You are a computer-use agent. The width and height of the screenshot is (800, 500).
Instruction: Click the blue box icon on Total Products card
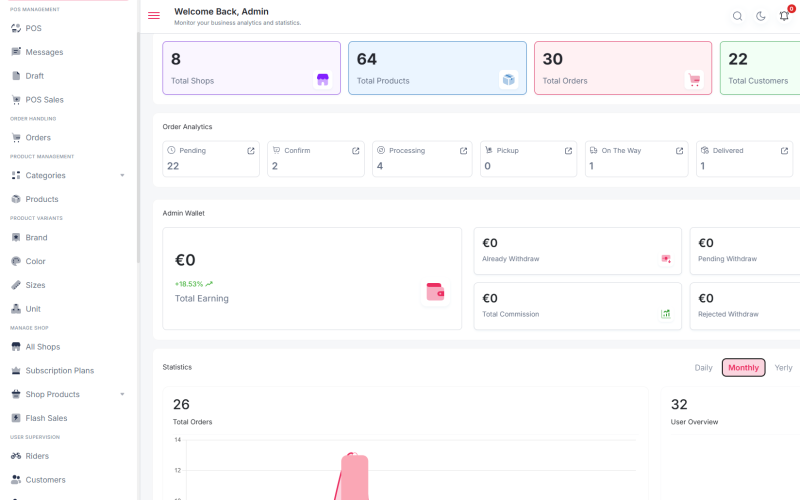click(509, 79)
